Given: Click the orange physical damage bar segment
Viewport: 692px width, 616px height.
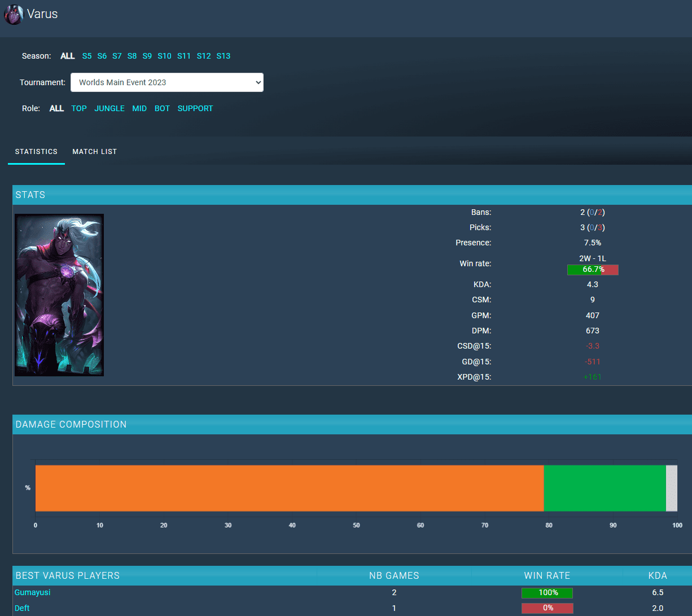Looking at the screenshot, I should coord(290,488).
